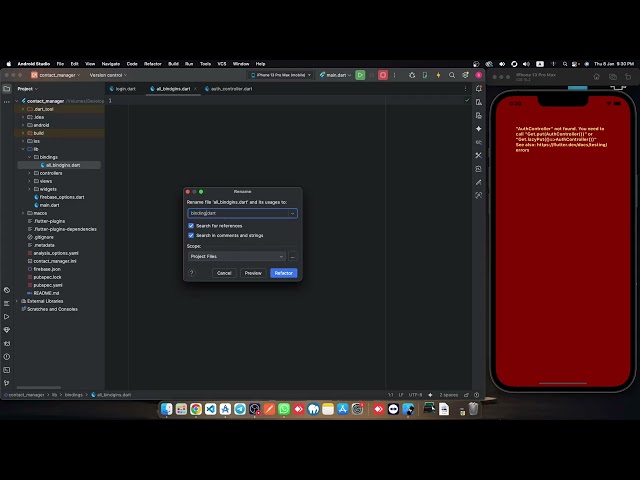This screenshot has width=640, height=480.
Task: Click the help question mark in Rename dialog
Action: pyautogui.click(x=192, y=273)
